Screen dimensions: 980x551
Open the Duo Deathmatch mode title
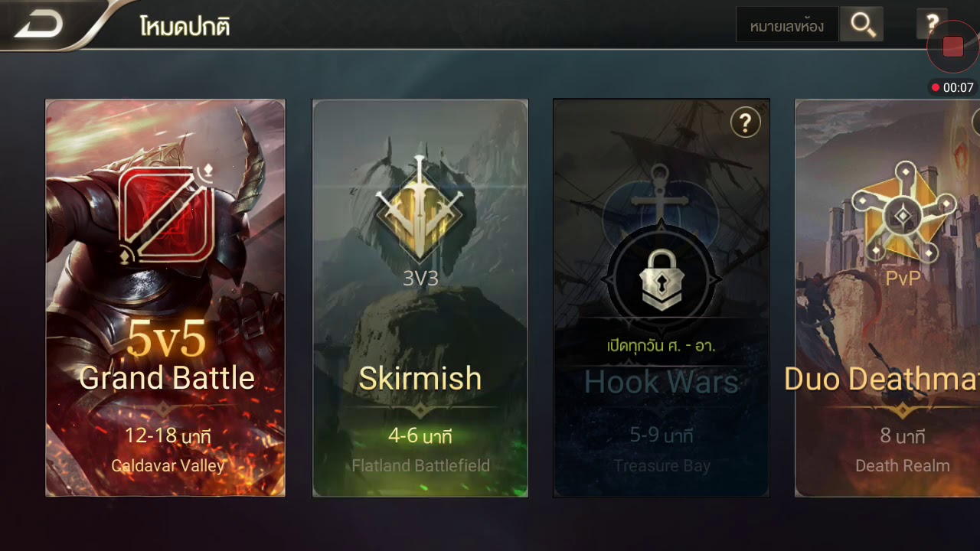click(x=882, y=379)
